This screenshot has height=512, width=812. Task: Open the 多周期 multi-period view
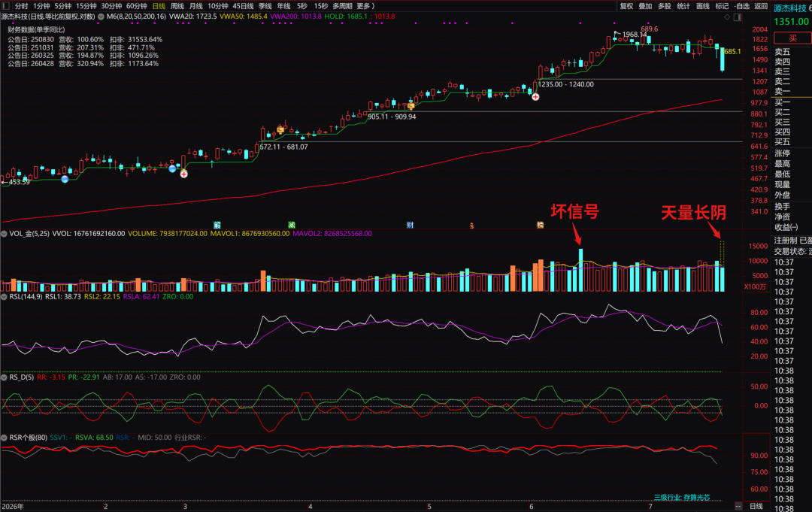point(342,6)
